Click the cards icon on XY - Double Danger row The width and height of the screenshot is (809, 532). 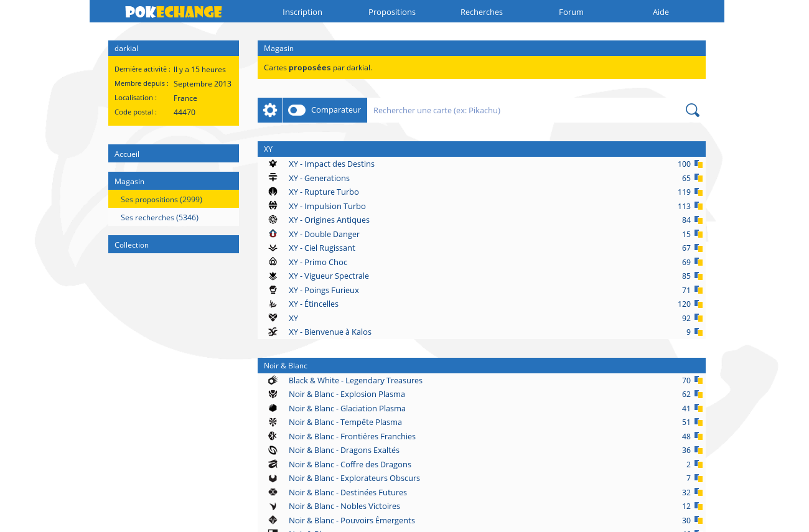[x=698, y=234]
